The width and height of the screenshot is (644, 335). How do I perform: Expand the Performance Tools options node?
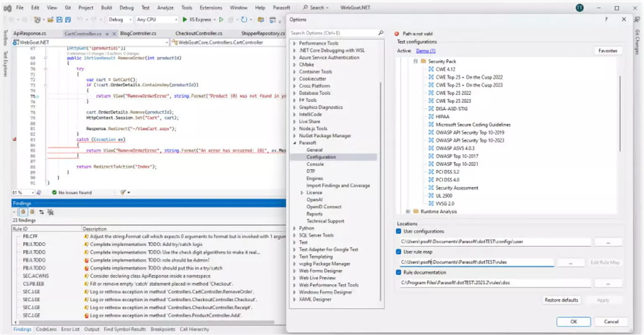295,43
